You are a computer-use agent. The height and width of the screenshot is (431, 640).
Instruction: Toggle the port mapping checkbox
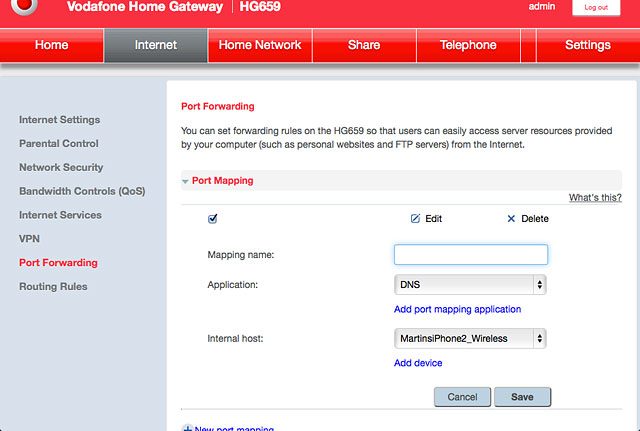tap(212, 219)
